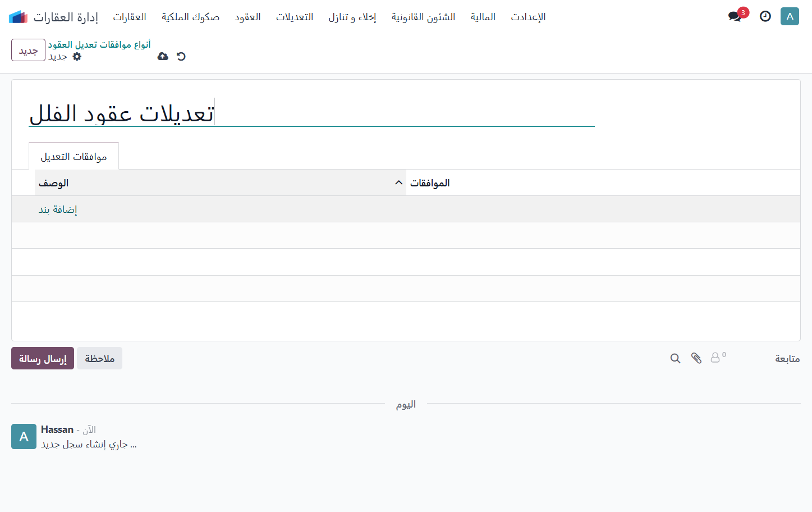Click the جديد button to create record

click(x=28, y=51)
